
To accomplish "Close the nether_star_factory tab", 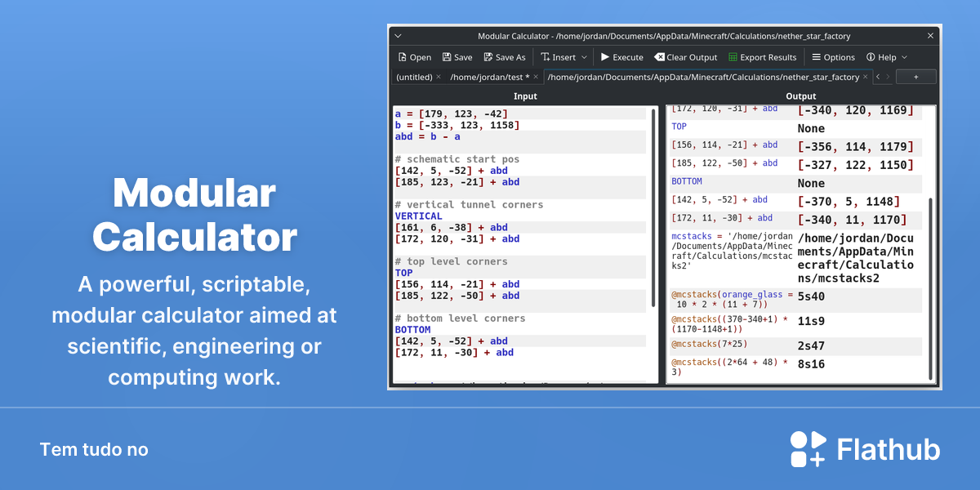I will tap(866, 77).
